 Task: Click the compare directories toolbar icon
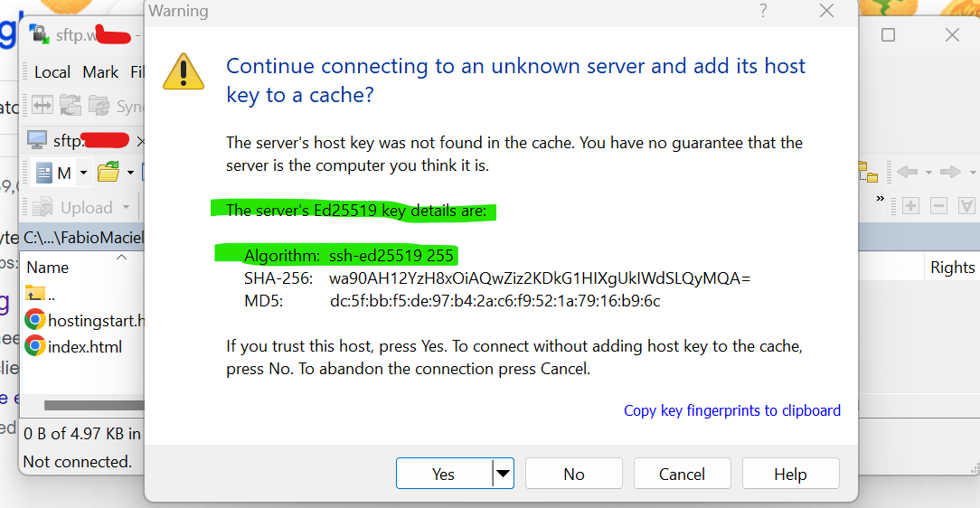(x=42, y=105)
